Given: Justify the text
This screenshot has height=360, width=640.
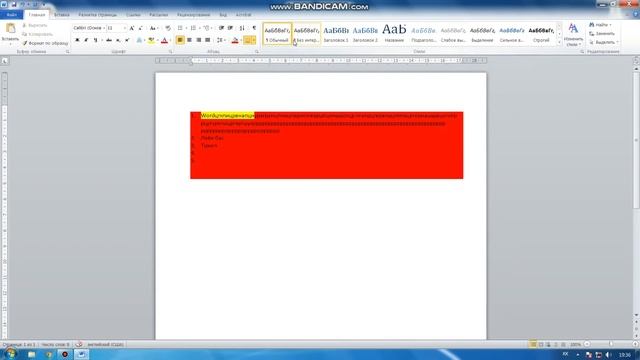Looking at the screenshot, I should (x=207, y=40).
